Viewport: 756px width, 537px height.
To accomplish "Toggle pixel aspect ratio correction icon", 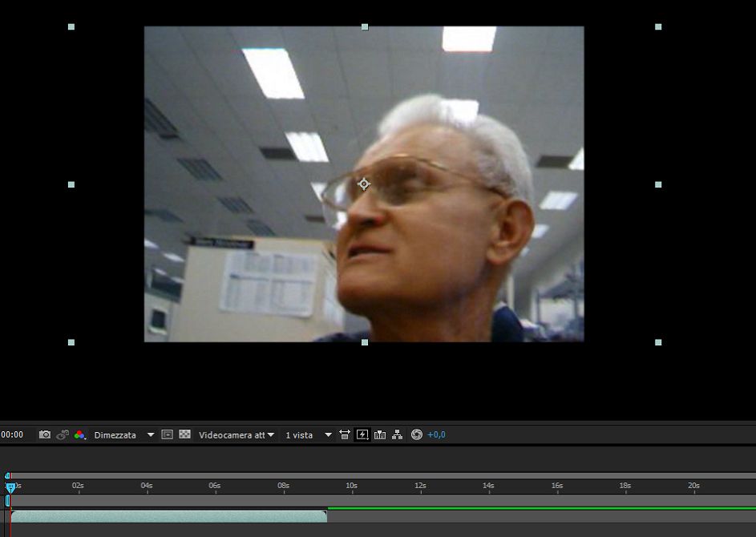I will [344, 434].
